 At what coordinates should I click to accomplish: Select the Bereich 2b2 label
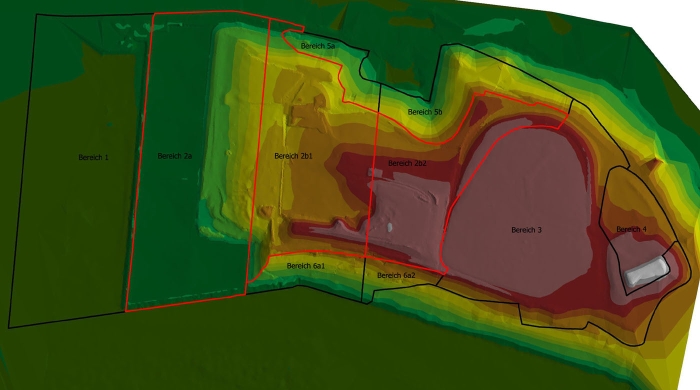pos(407,163)
